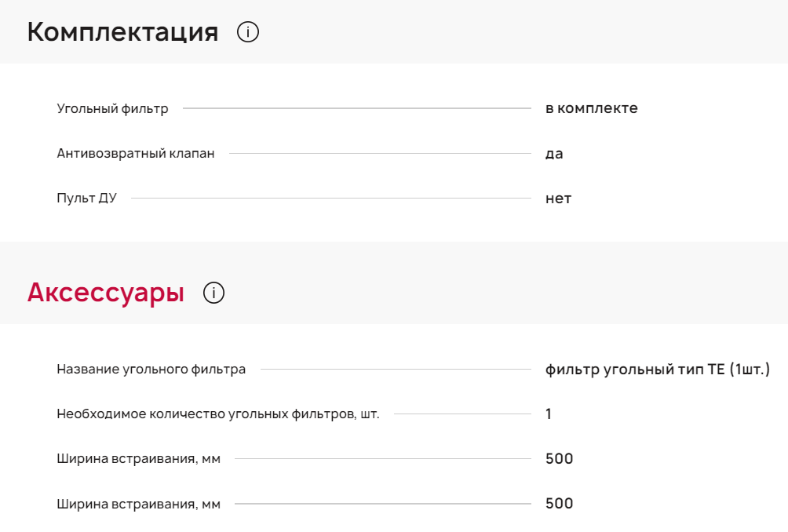Click the info icon beside Комплектация
788x532 pixels.
coord(248,32)
